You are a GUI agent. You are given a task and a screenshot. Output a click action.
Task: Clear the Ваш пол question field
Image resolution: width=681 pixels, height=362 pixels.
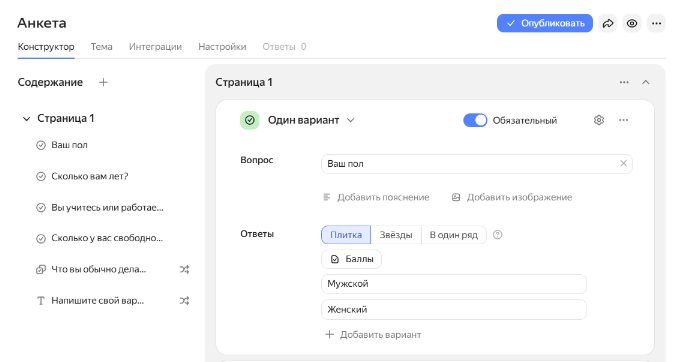coord(623,164)
